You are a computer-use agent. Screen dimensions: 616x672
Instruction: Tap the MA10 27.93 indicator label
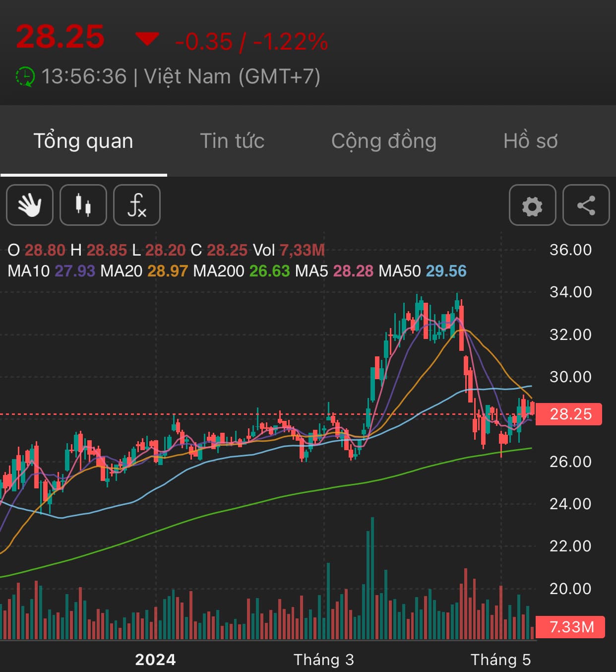coord(52,271)
